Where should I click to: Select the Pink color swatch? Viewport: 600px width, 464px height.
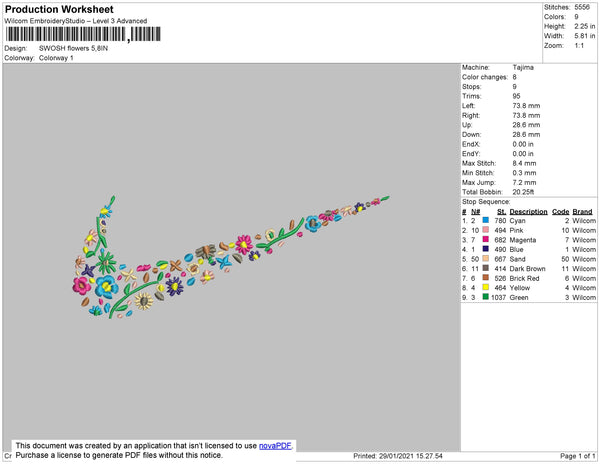[x=486, y=230]
